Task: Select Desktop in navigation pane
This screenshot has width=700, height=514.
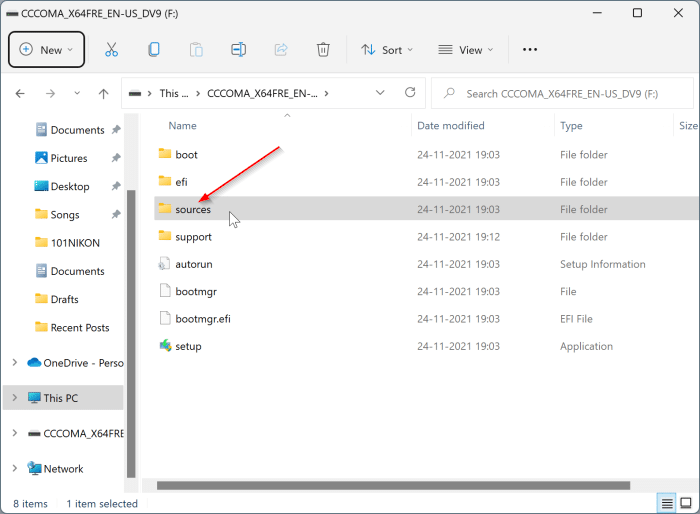Action: tap(70, 186)
